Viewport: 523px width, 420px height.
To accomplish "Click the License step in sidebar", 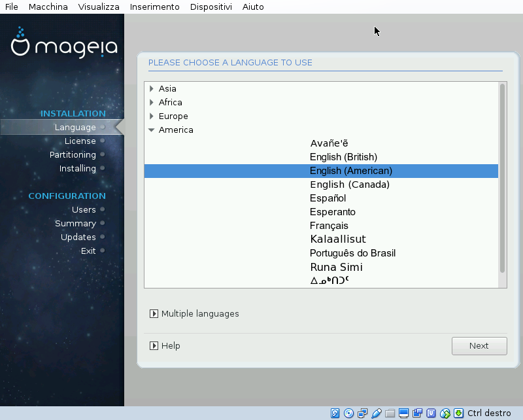I will [x=80, y=141].
